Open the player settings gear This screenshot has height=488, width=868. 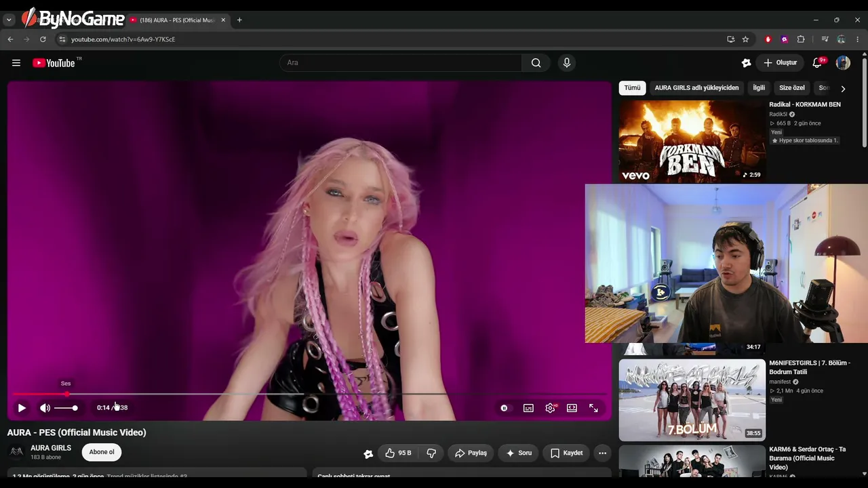(x=550, y=408)
